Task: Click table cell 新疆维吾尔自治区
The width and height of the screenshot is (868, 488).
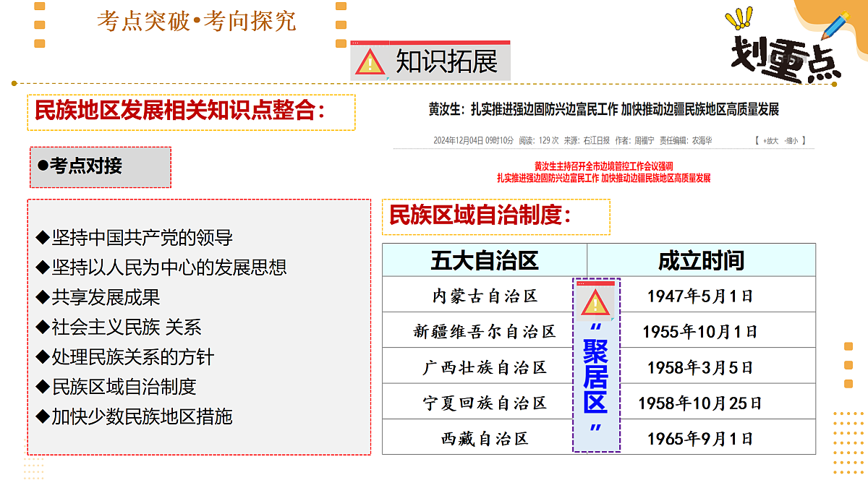Action: click(x=485, y=332)
